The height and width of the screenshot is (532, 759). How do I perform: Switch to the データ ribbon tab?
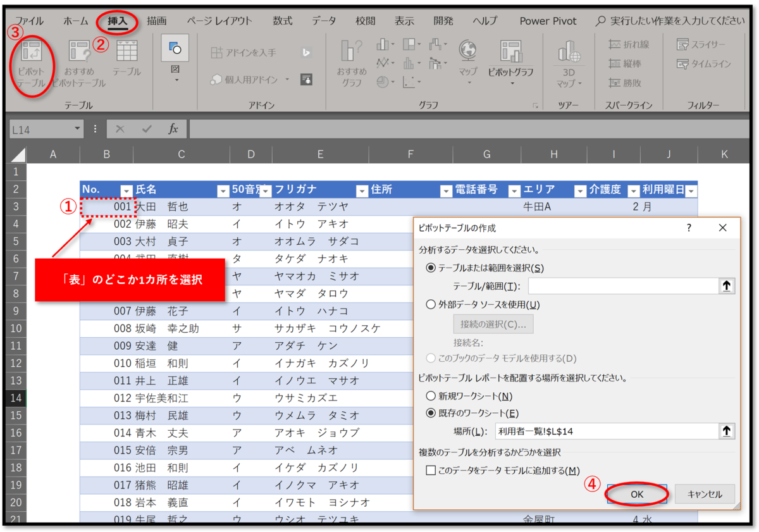(x=323, y=20)
